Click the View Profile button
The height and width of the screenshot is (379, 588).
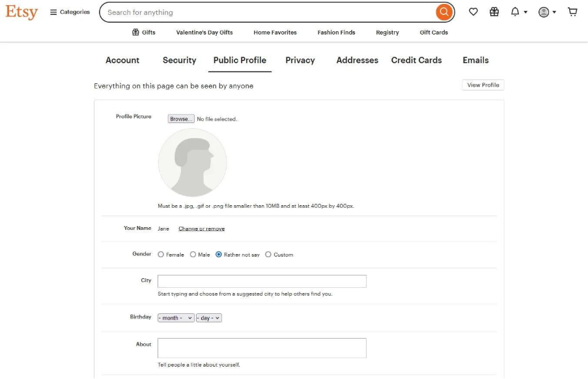[x=483, y=85]
